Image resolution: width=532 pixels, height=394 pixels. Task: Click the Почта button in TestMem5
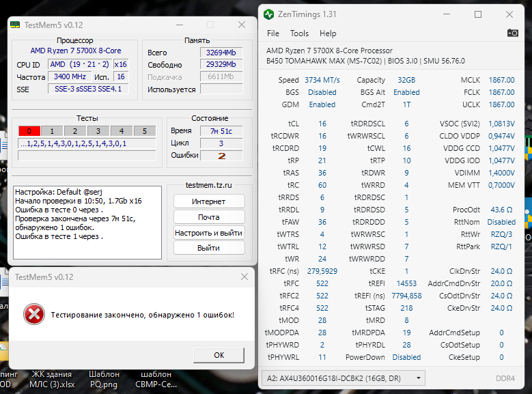coord(209,217)
